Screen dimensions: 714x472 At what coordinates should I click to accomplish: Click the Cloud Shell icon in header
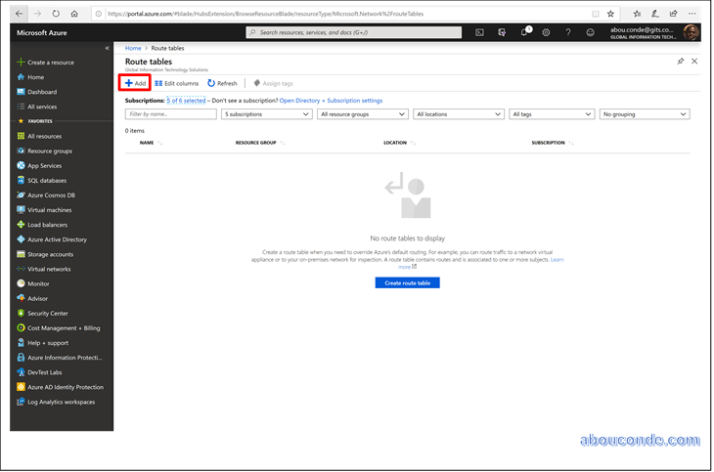point(480,32)
